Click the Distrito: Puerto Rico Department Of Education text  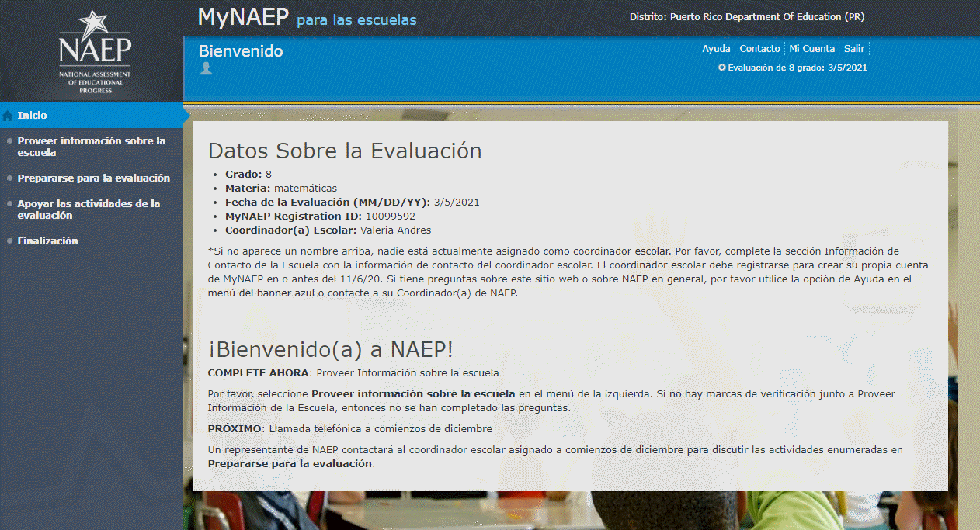click(747, 16)
